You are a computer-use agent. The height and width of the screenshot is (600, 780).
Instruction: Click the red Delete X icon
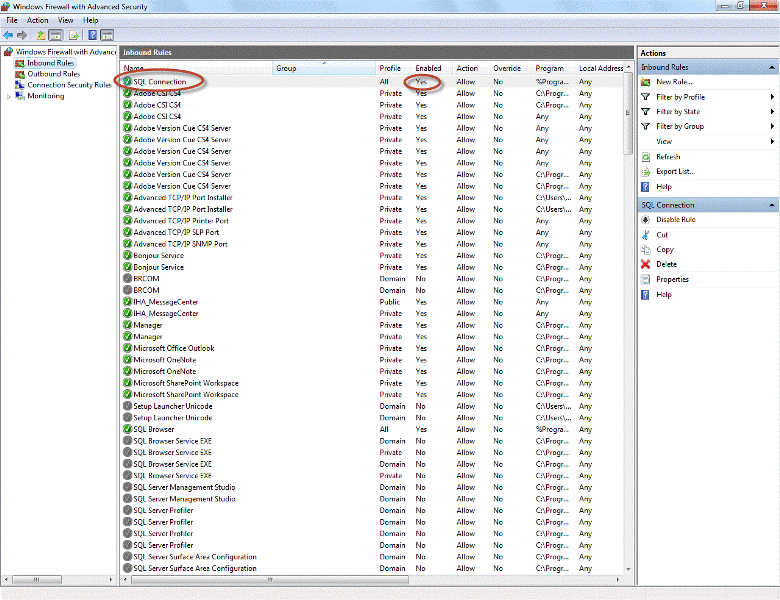tap(646, 265)
